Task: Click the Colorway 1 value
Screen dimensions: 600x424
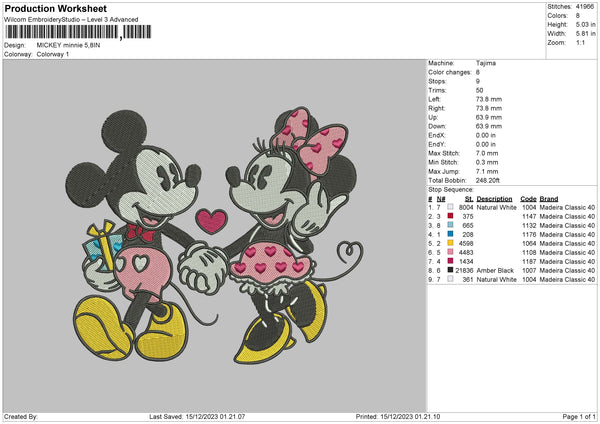Action: 54,54
